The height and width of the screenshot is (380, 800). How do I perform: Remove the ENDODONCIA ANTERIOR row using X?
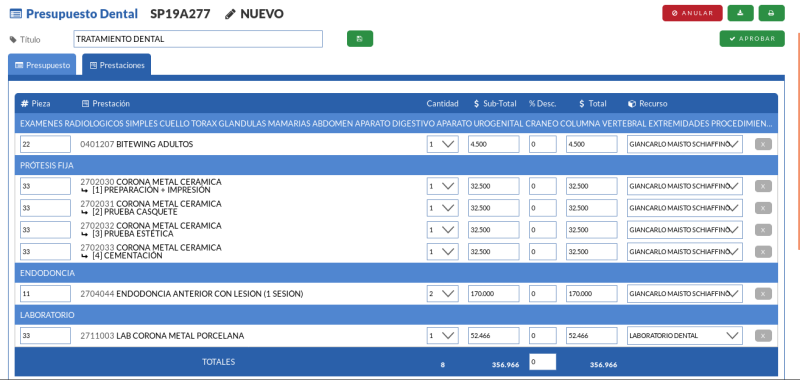[x=763, y=294]
